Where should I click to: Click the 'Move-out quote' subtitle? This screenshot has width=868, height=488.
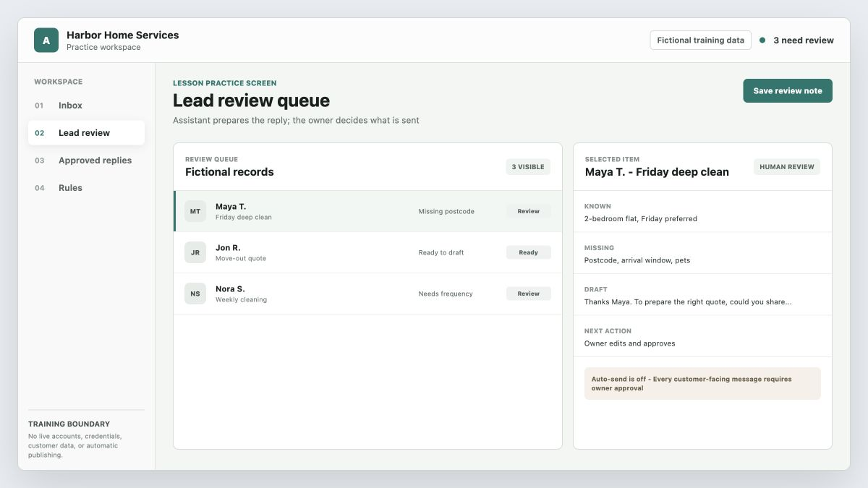241,258
